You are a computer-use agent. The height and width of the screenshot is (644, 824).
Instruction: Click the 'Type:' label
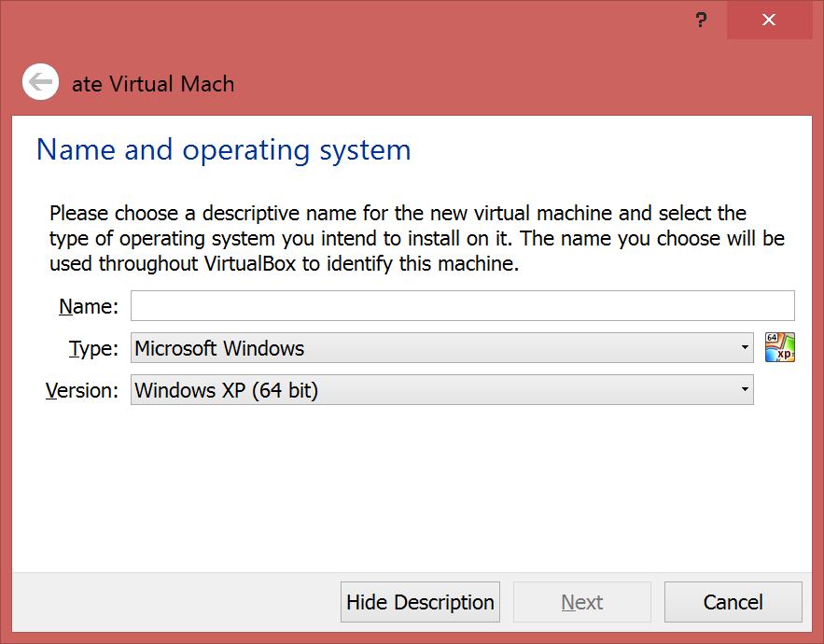[93, 348]
